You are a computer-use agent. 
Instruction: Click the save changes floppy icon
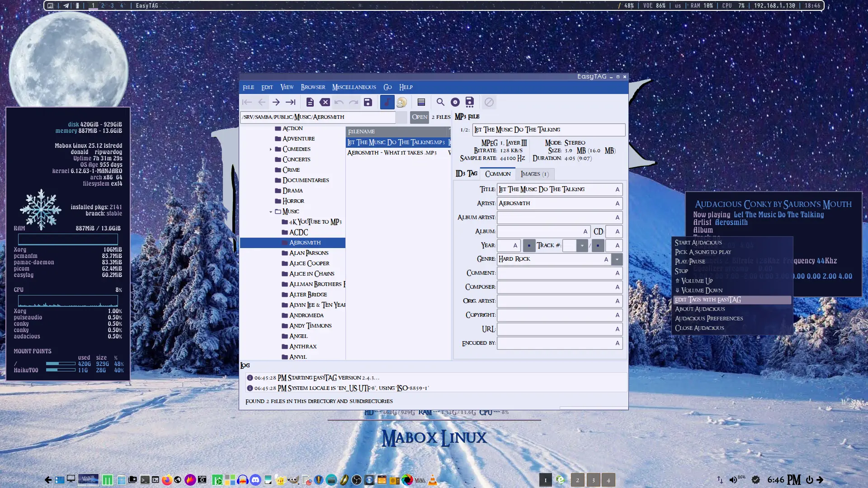click(368, 102)
